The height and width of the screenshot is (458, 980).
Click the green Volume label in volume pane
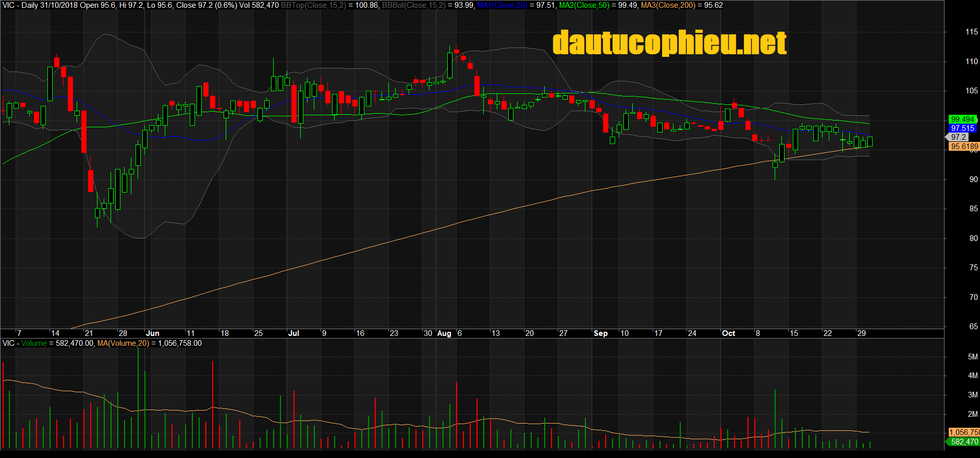tap(34, 343)
